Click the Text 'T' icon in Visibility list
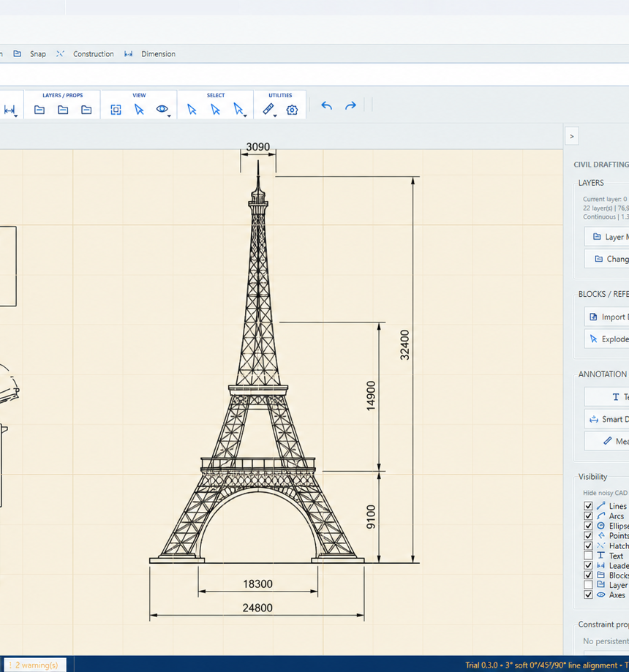Viewport: 629px width, 672px height. tap(600, 556)
